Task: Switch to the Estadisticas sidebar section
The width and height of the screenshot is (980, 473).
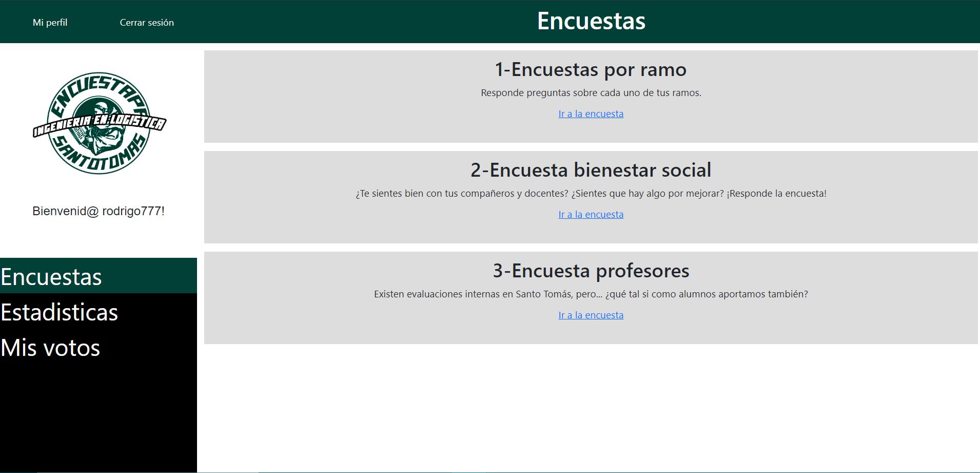Action: coord(59,312)
